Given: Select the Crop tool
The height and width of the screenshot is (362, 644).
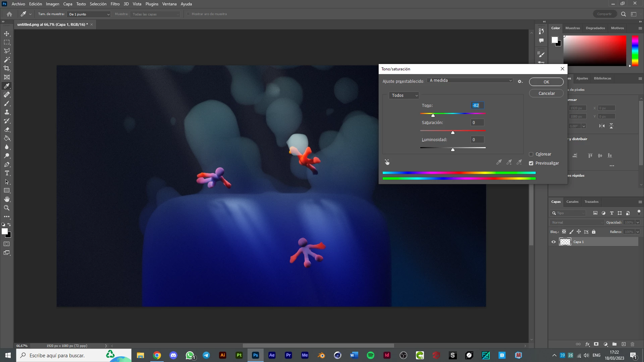Looking at the screenshot, I should coord(7,68).
